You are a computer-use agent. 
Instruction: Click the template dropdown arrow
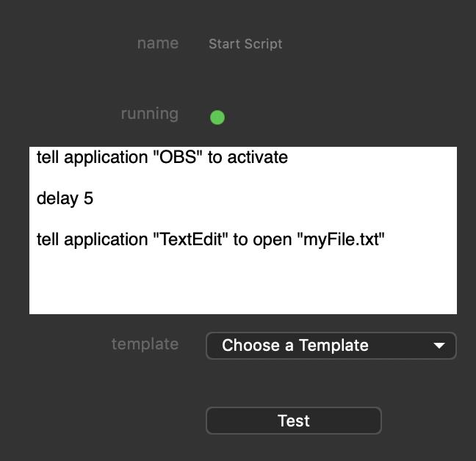[x=439, y=346]
